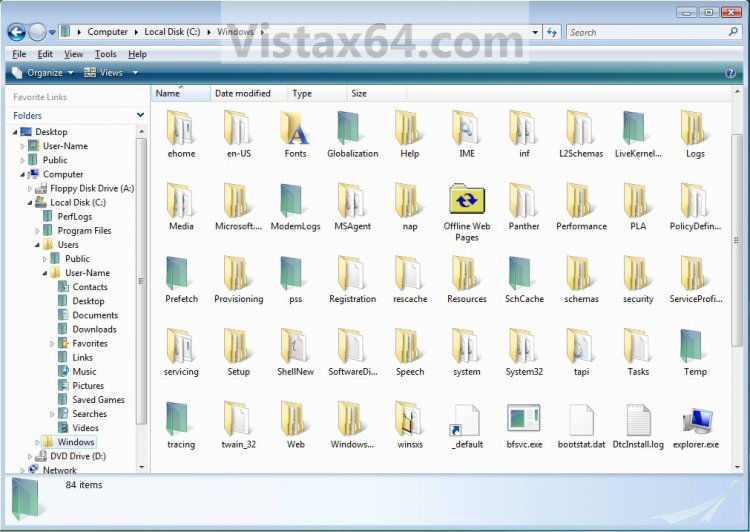The image size is (750, 532).
Task: Click the Forward navigation arrow
Action: (37, 33)
